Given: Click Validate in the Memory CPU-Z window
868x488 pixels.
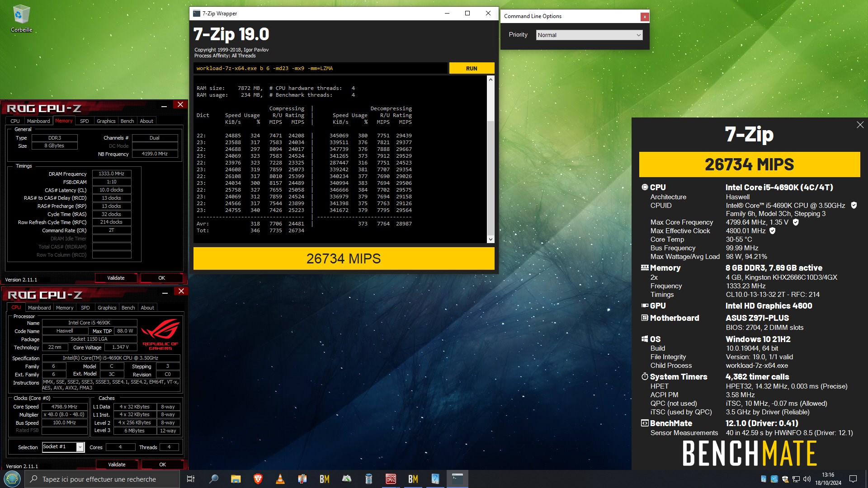Looking at the screenshot, I should 116,278.
